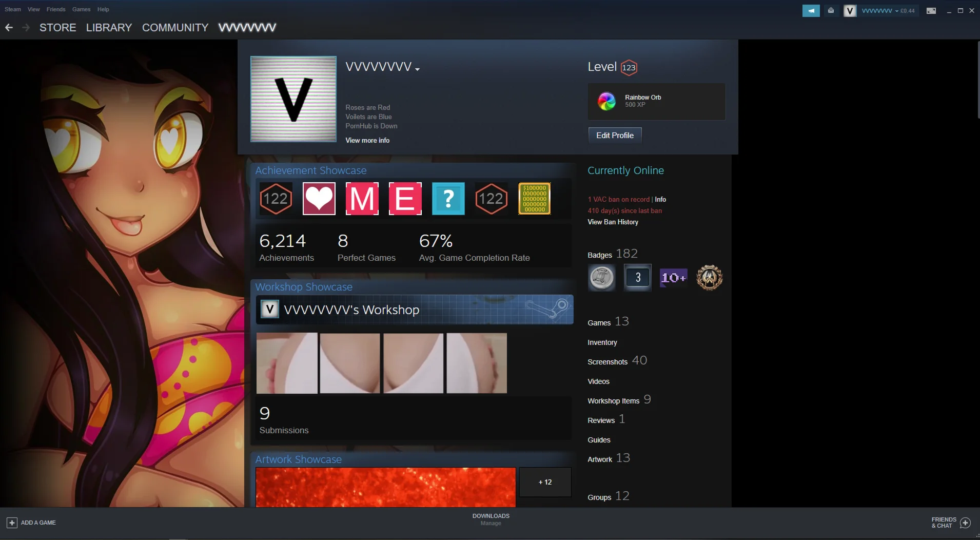Click the +12 artwork showcase tile
Screen dimensions: 980x540
545,482
